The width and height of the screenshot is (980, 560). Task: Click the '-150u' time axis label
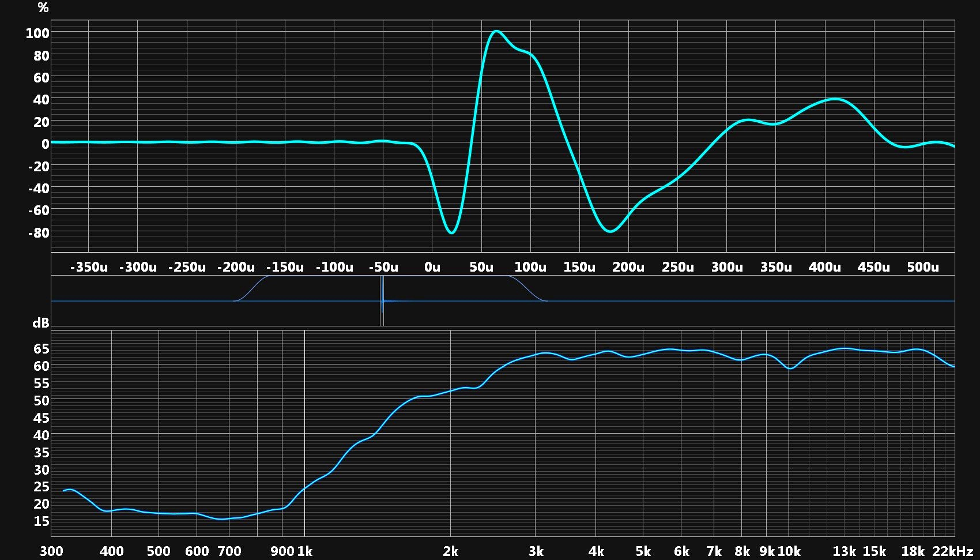pyautogui.click(x=285, y=267)
